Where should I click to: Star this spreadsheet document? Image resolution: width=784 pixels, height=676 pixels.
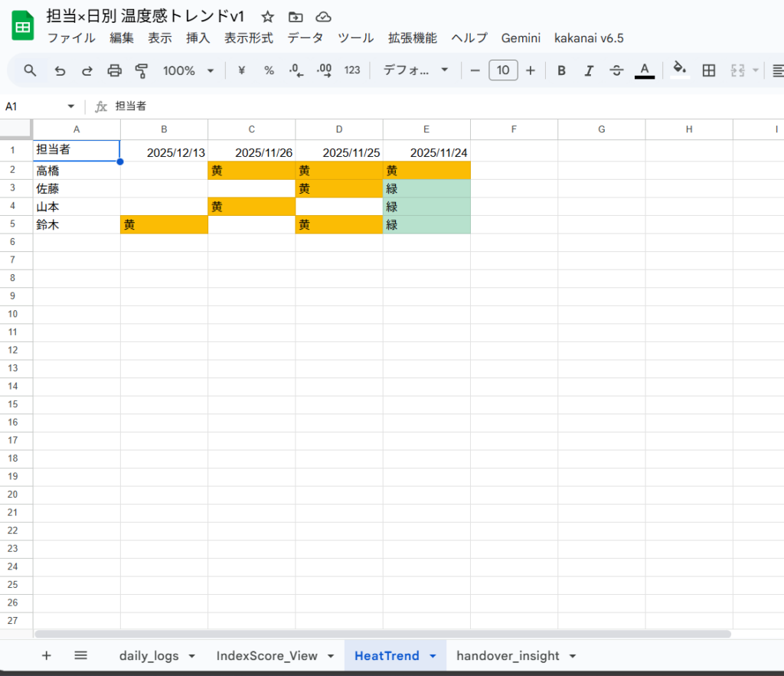coord(267,17)
